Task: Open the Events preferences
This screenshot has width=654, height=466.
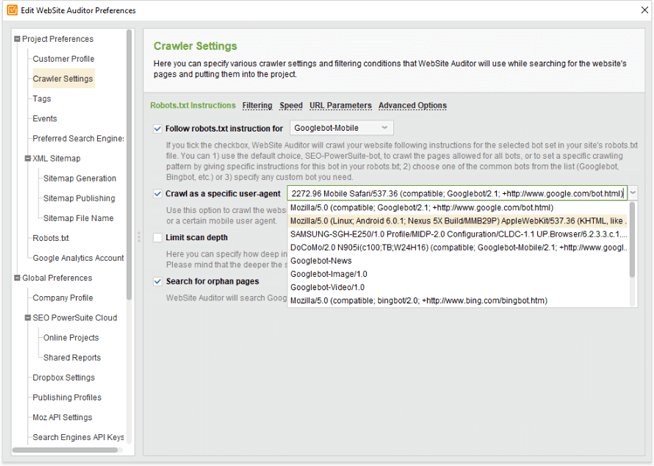Action: [x=45, y=118]
